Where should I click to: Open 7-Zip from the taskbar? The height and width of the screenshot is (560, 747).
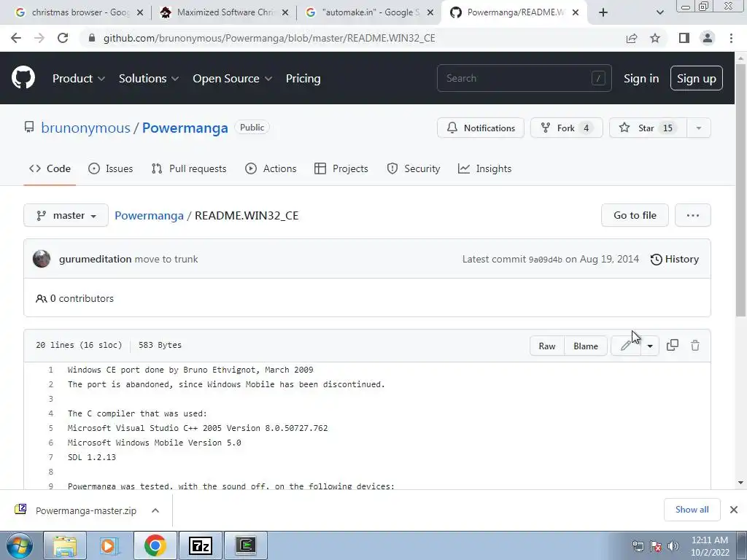click(x=200, y=545)
